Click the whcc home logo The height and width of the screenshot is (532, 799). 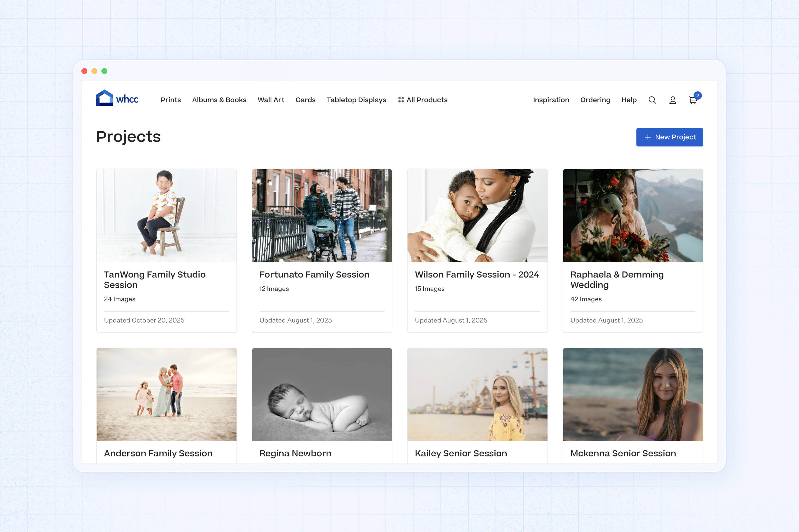pyautogui.click(x=117, y=98)
